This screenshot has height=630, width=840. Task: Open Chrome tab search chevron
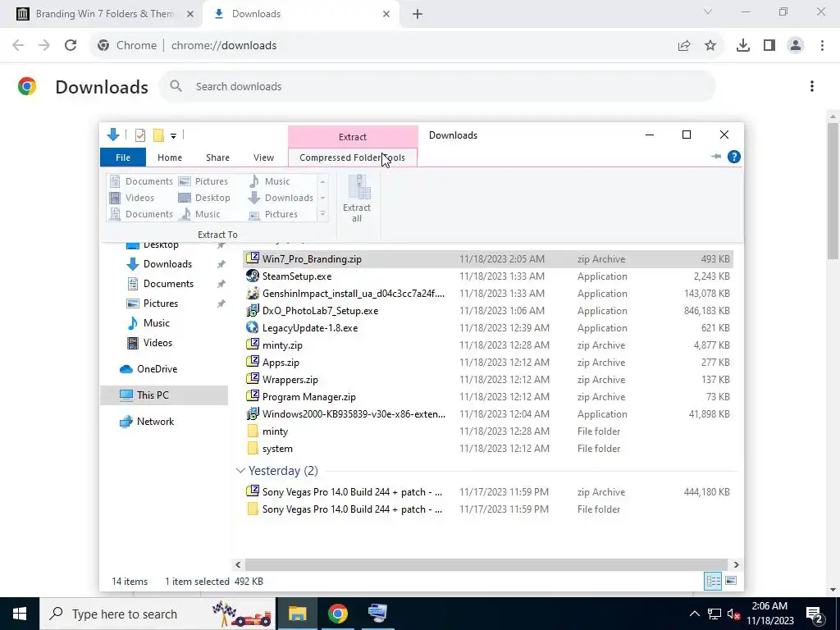tap(708, 11)
